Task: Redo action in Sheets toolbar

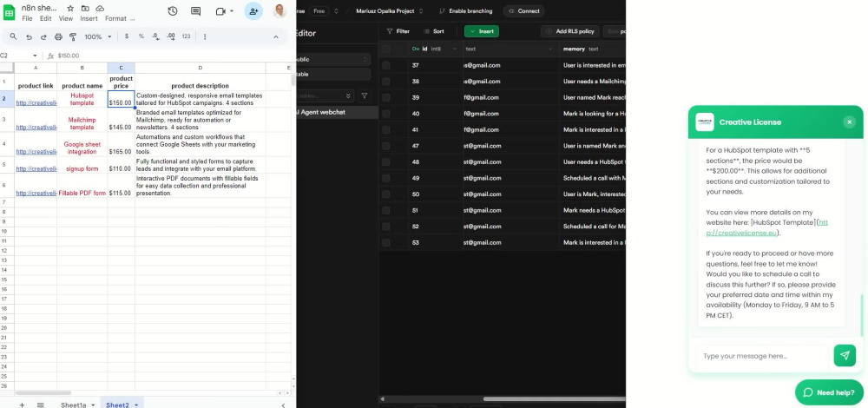Action: [x=43, y=36]
